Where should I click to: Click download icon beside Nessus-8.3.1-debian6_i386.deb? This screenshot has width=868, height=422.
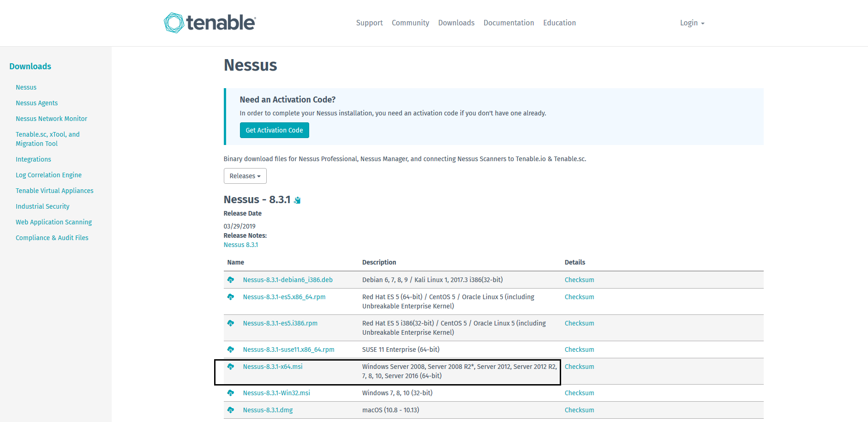pyautogui.click(x=231, y=280)
